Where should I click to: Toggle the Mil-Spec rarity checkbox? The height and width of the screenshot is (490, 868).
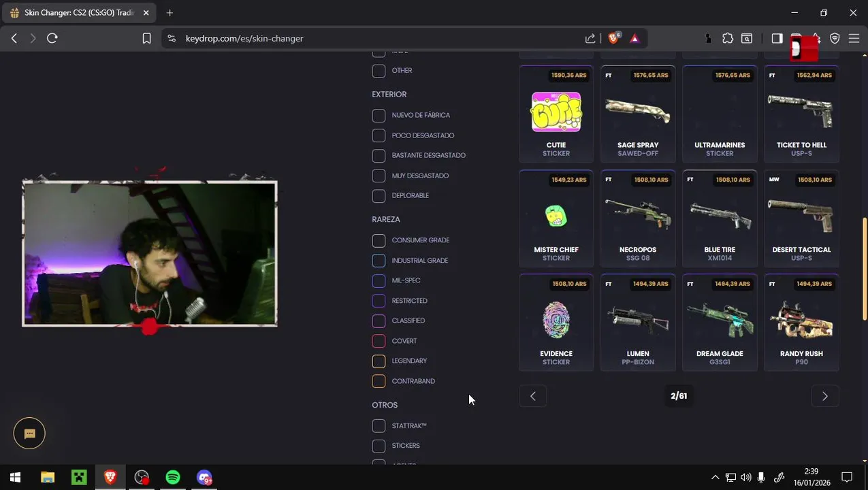click(379, 280)
